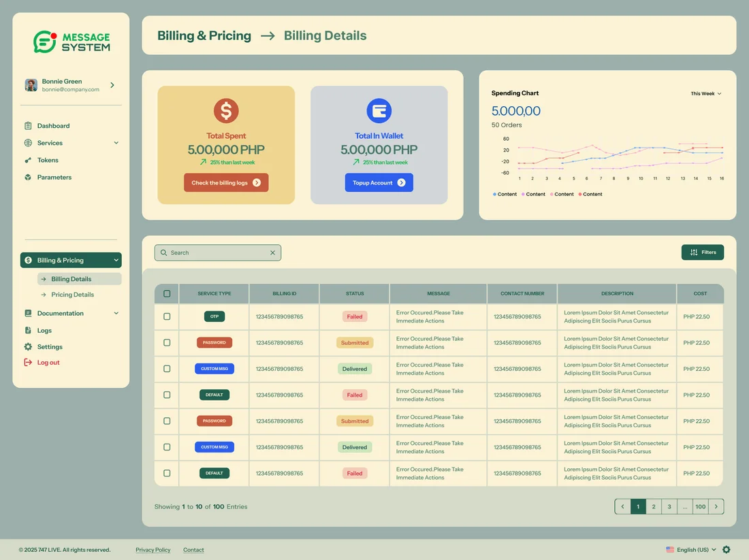Open the This Week dropdown
The image size is (749, 560).
[706, 94]
